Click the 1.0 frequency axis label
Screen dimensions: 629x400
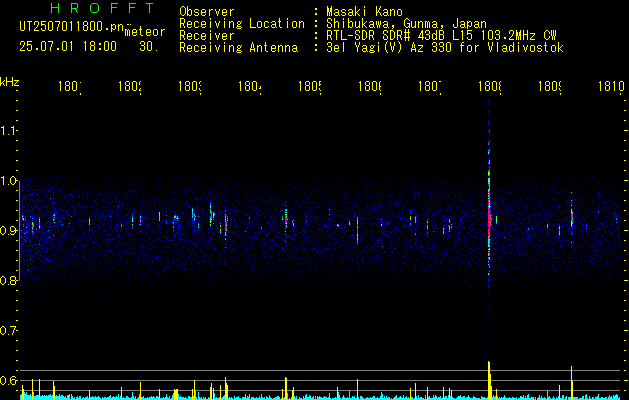(x=8, y=181)
